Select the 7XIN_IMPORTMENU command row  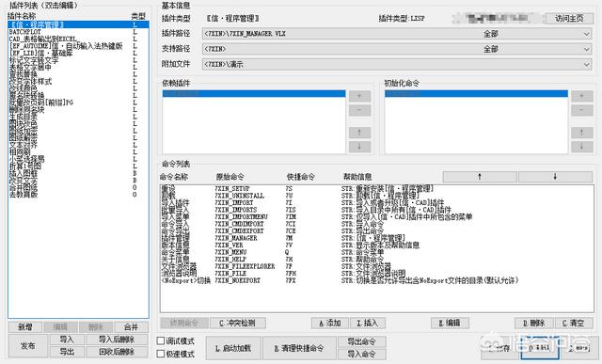pyautogui.click(x=376, y=216)
